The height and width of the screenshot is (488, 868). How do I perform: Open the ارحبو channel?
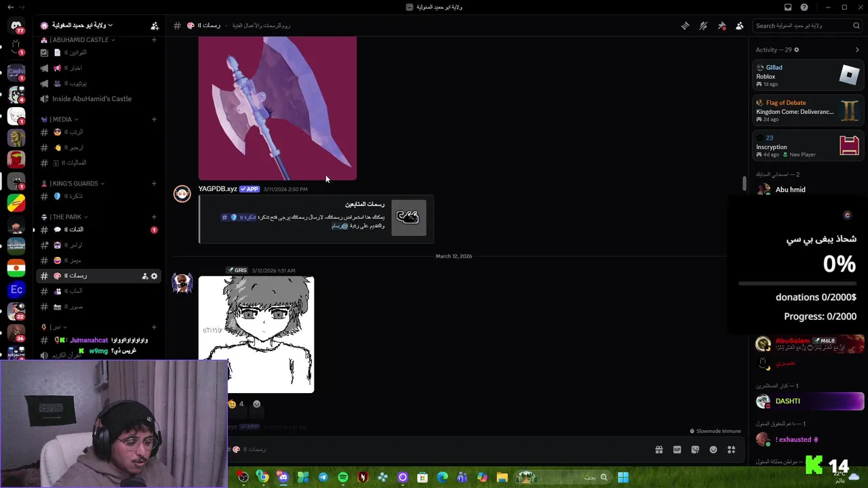[x=98, y=148]
